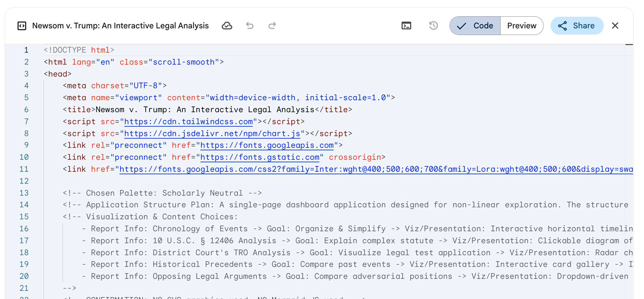Image resolution: width=644 pixels, height=299 pixels.
Task: Undo the last edit
Action: tap(250, 26)
